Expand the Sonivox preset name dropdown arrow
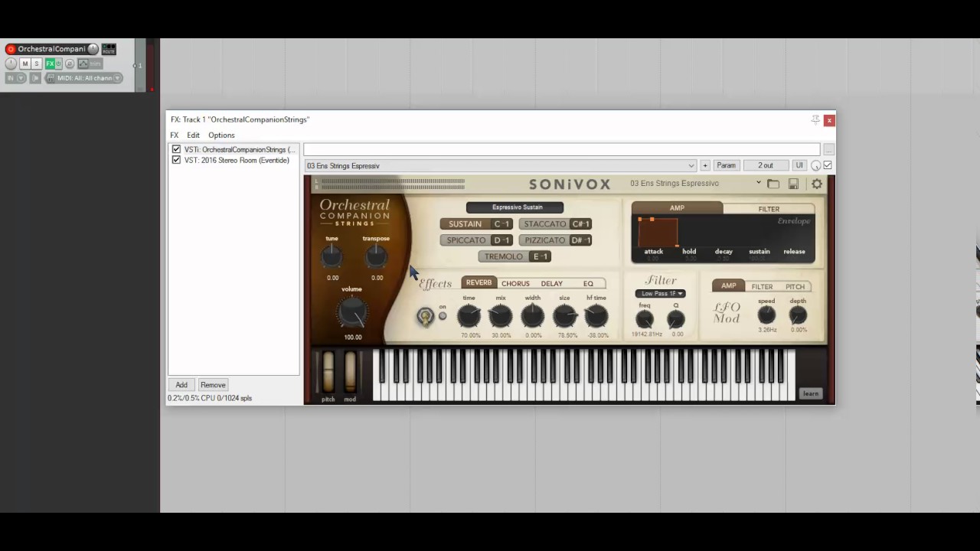This screenshot has height=551, width=980. (x=759, y=183)
